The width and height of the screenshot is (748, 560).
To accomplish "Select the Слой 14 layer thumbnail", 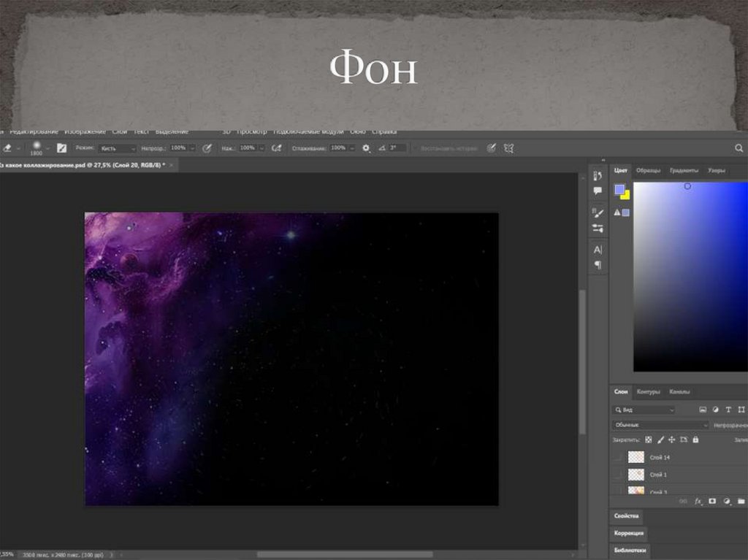I will point(636,458).
